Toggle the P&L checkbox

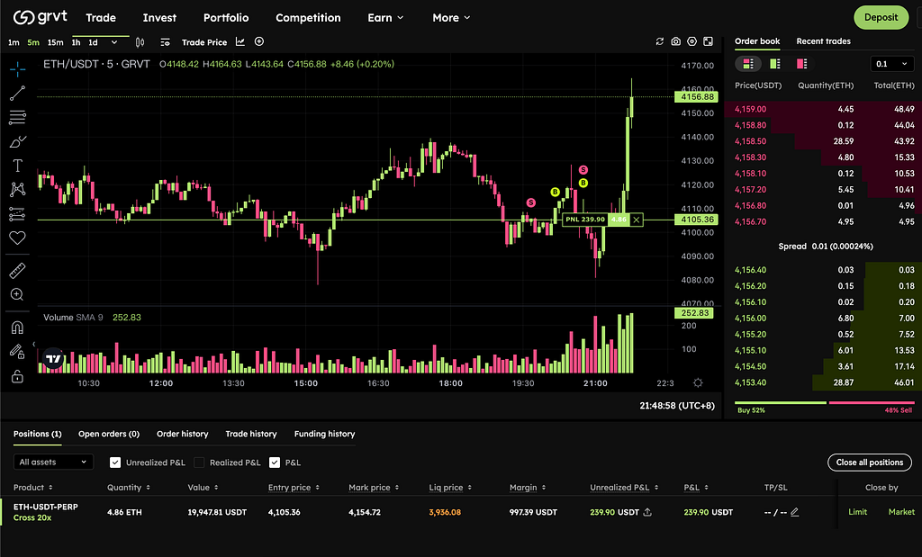point(275,462)
